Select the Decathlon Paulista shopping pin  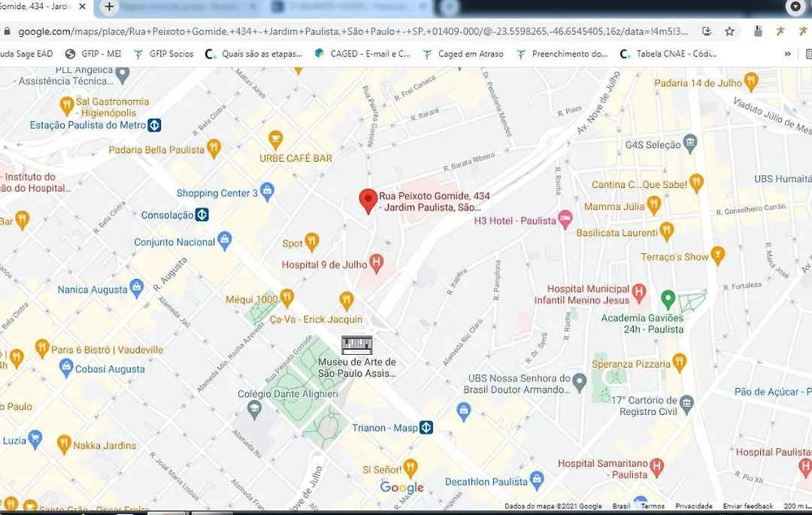[537, 480]
